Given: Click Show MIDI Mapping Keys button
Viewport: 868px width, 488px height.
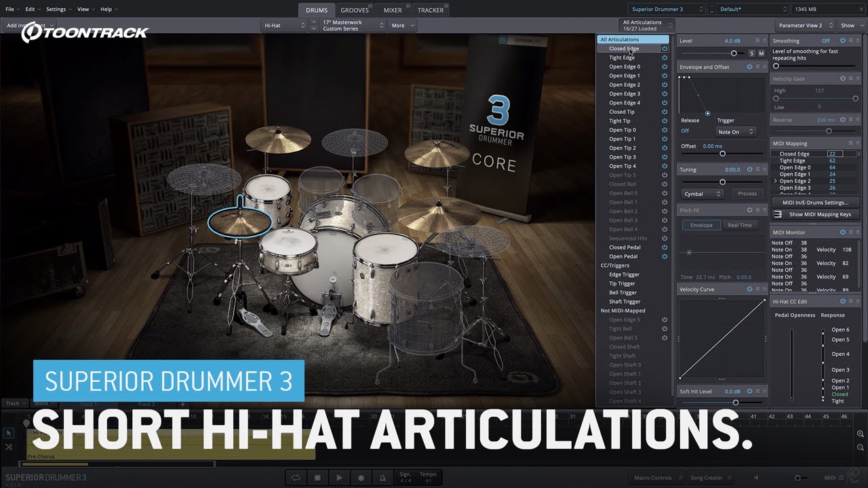Looking at the screenshot, I should pyautogui.click(x=815, y=214).
